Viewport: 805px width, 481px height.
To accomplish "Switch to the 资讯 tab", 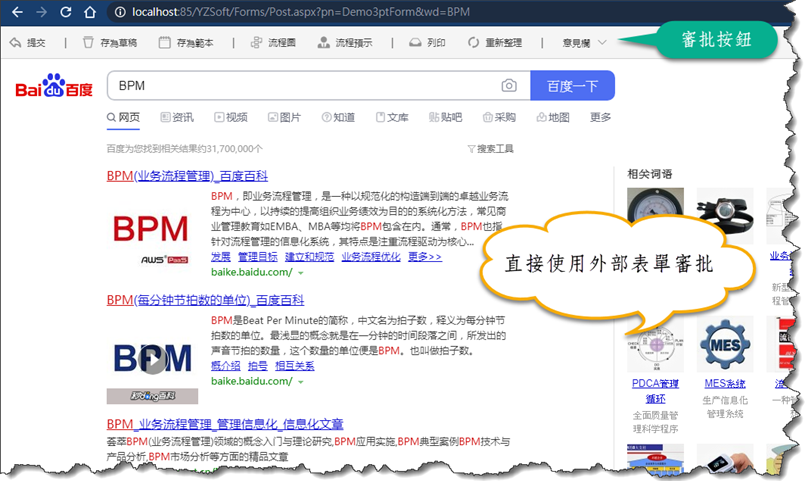I will tap(177, 118).
